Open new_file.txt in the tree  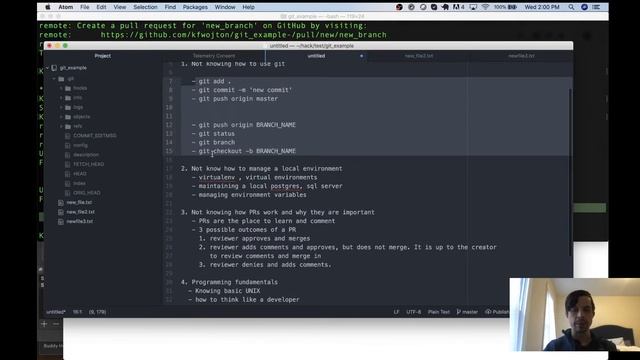(x=79, y=202)
